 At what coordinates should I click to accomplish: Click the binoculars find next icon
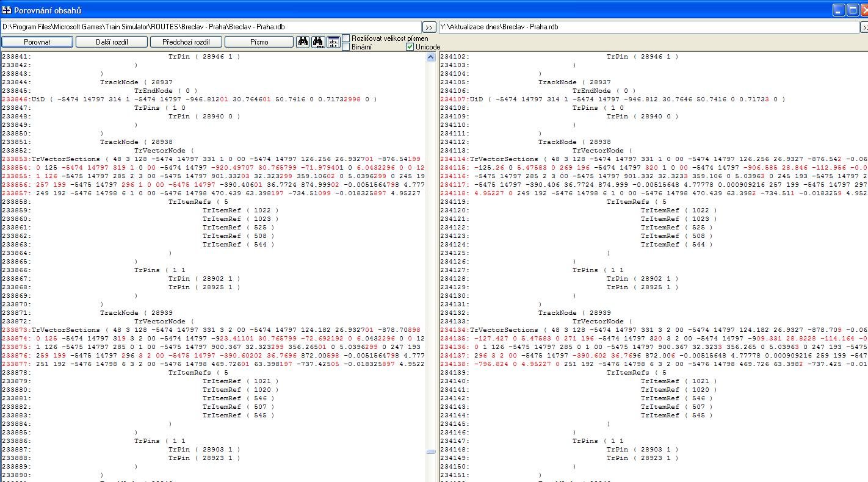pyautogui.click(x=318, y=42)
